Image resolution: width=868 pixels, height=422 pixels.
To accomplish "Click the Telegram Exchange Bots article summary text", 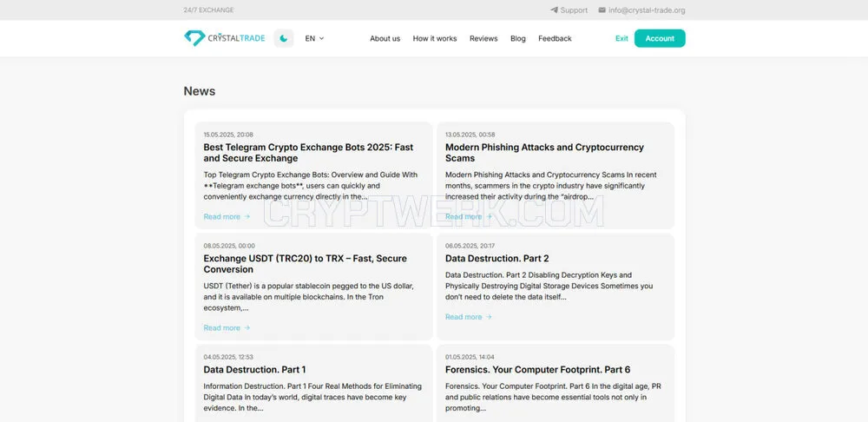I will tap(311, 186).
